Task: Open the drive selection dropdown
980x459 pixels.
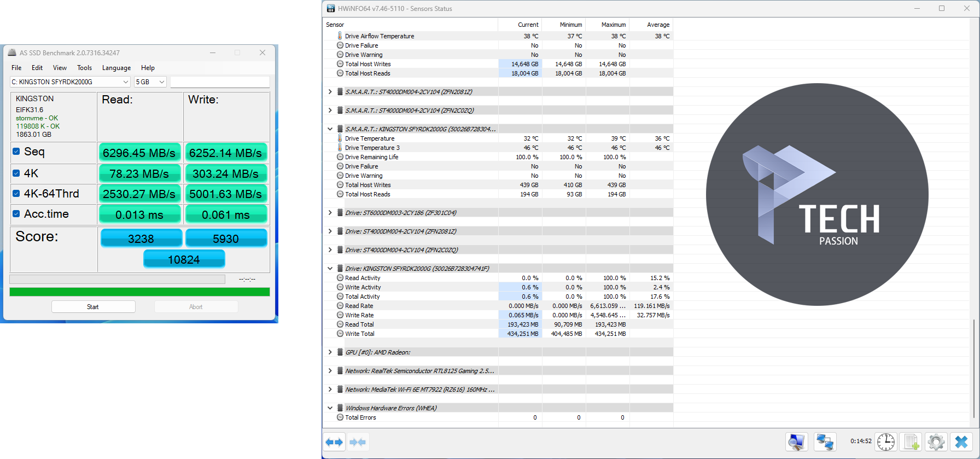Action: coord(70,82)
